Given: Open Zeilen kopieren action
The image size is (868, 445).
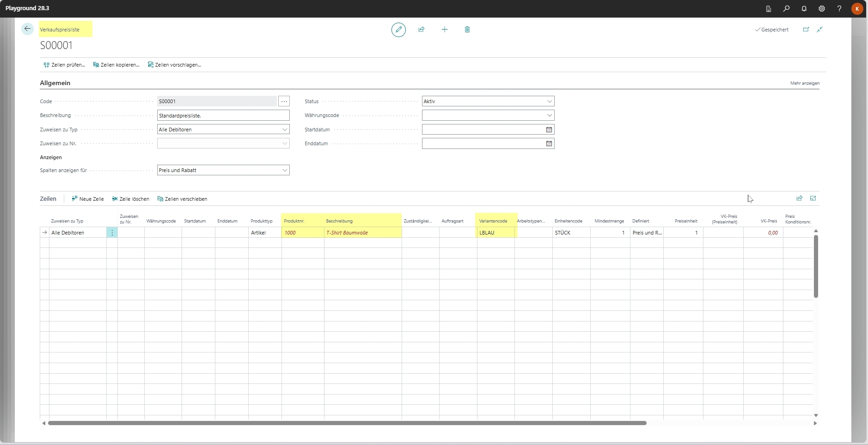Looking at the screenshot, I should [116, 65].
